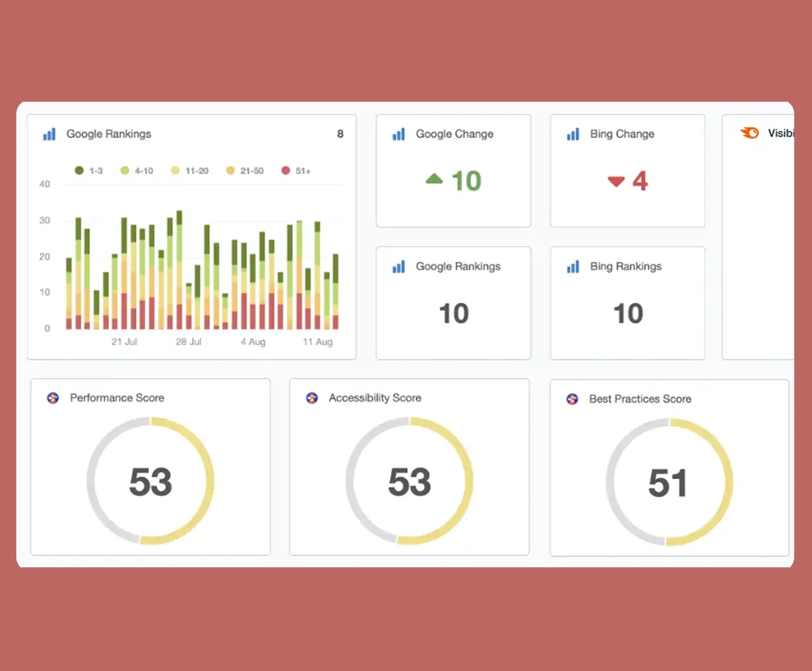Click the Accessibility Score Lighthouse icon
812x671 pixels.
coord(312,398)
